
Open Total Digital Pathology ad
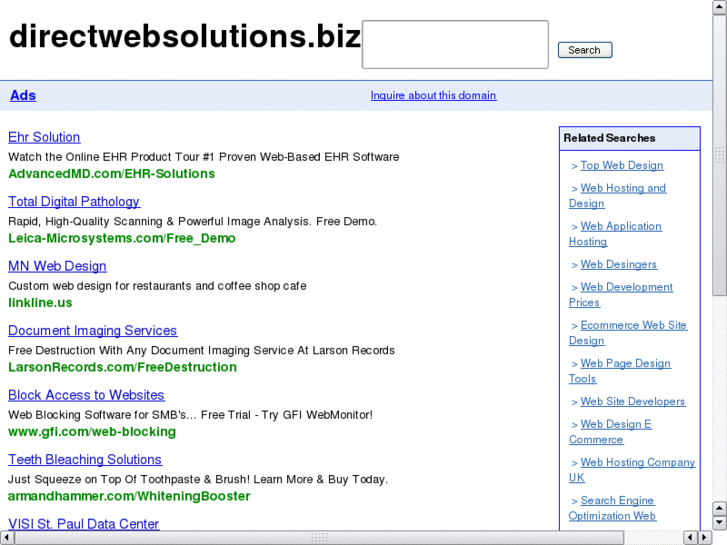pyautogui.click(x=74, y=202)
